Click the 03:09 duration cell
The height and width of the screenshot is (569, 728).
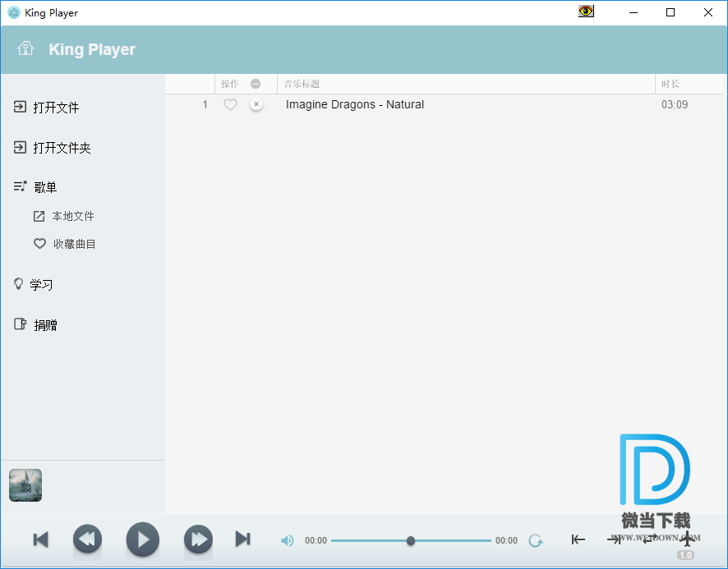[674, 104]
